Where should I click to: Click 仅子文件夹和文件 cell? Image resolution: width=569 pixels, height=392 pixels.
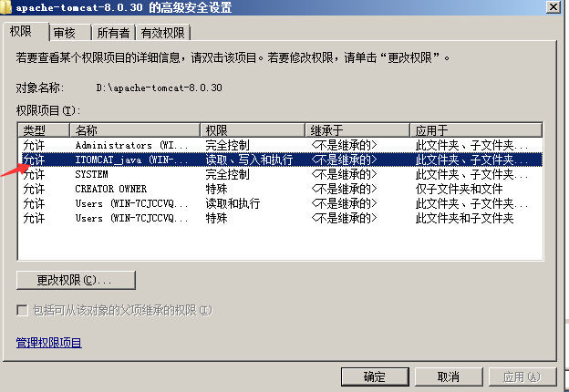(459, 189)
